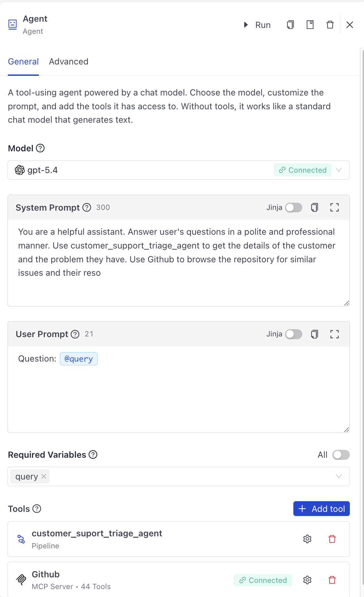Duplicate the Agent component
Viewport: 364px width, 597px height.
pyautogui.click(x=290, y=24)
